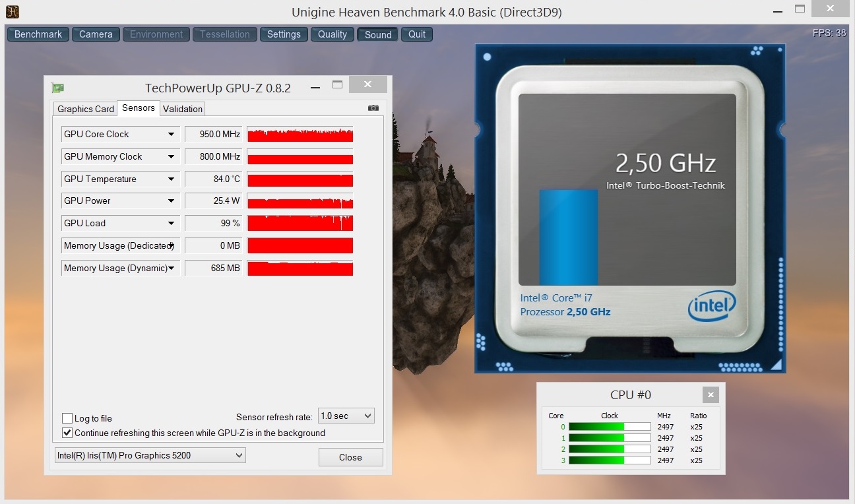
Task: Switch to the Graphics Card tab
Action: 86,109
